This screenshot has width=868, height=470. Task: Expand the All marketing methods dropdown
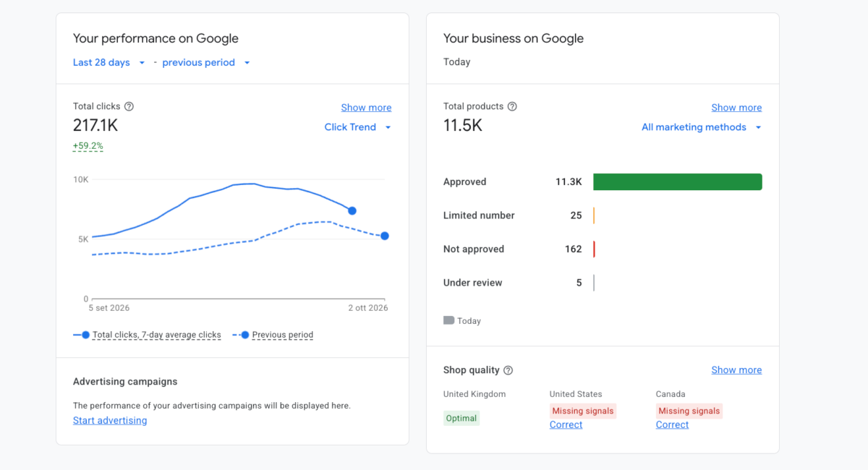(x=702, y=127)
